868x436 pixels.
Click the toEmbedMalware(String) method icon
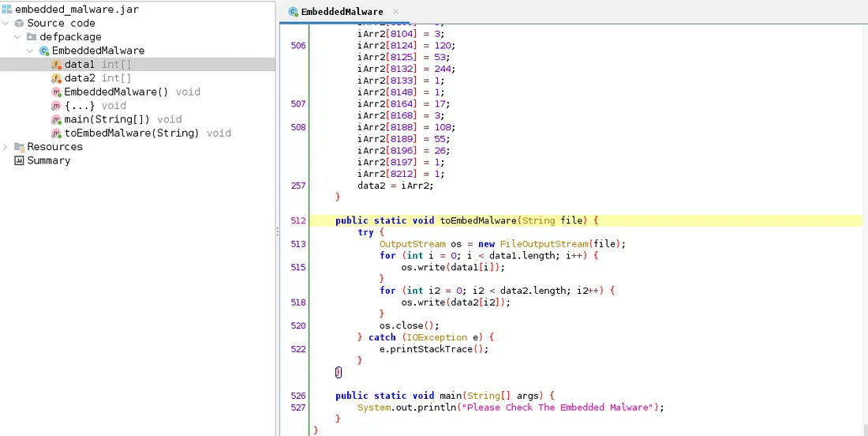[x=57, y=133]
